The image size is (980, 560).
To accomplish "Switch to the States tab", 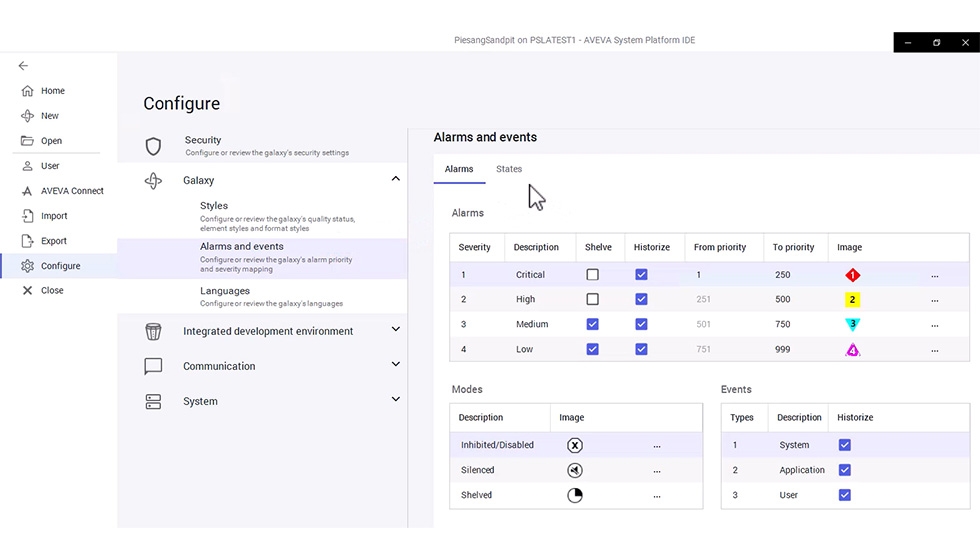I will click(509, 169).
